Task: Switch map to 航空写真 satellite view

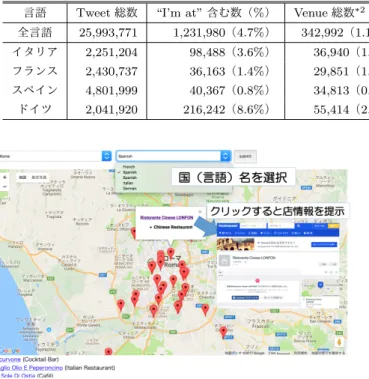Action: pos(39,177)
